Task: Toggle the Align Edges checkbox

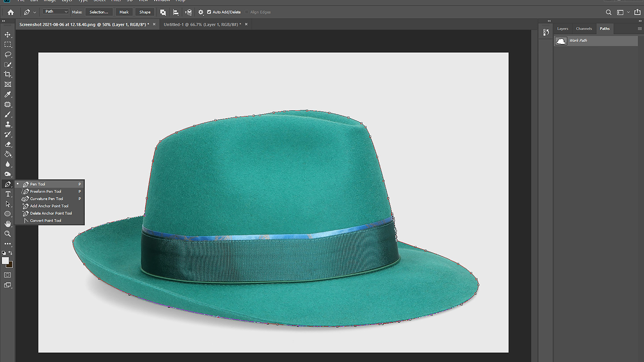Action: (x=247, y=12)
